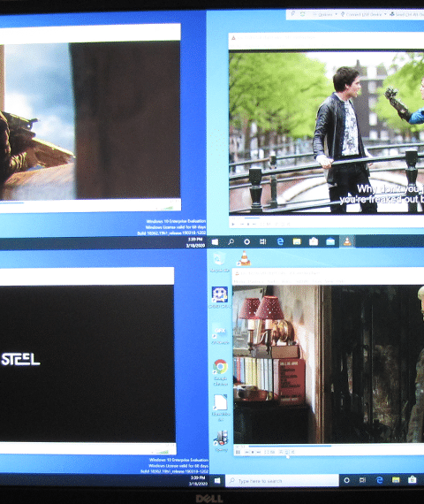Open the Audio menu in the bottom-right VLC
The image size is (424, 504).
pyautogui.click(x=272, y=281)
